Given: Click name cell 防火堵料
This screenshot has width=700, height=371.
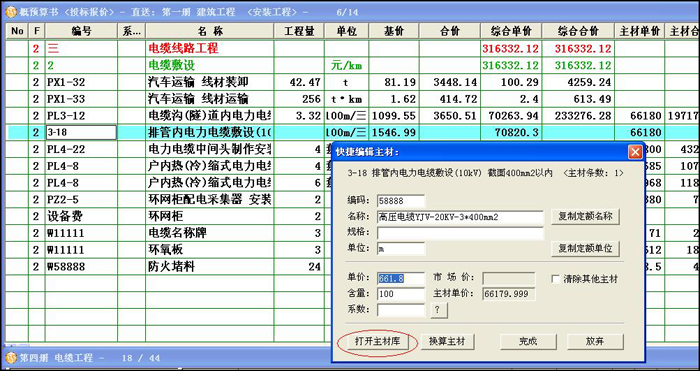Looking at the screenshot, I should [210, 267].
